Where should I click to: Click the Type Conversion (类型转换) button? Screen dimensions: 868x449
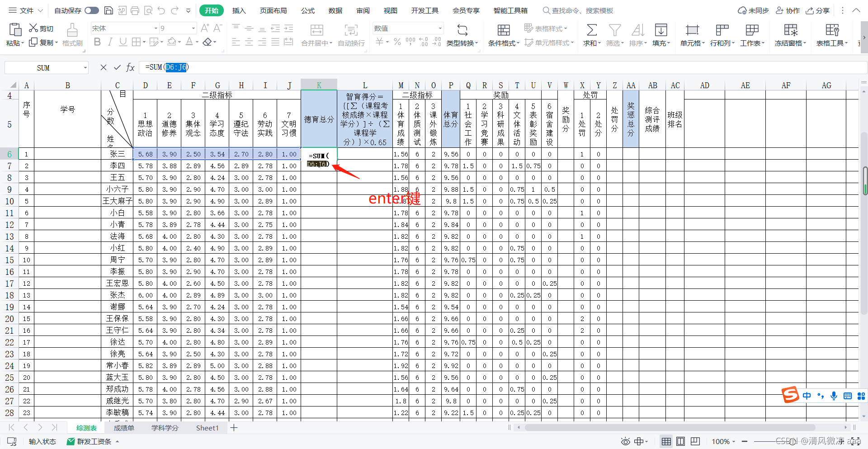tap(462, 34)
